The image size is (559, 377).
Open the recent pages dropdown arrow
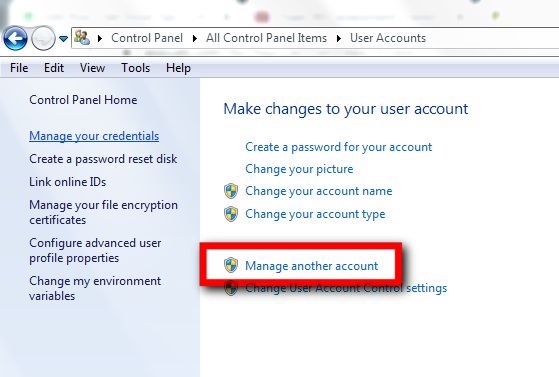point(63,39)
